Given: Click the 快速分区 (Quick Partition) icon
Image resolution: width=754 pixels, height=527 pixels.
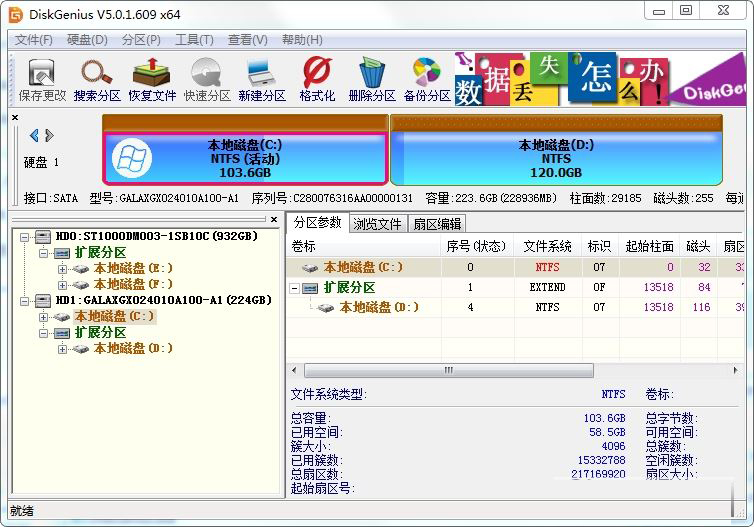Looking at the screenshot, I should (207, 79).
